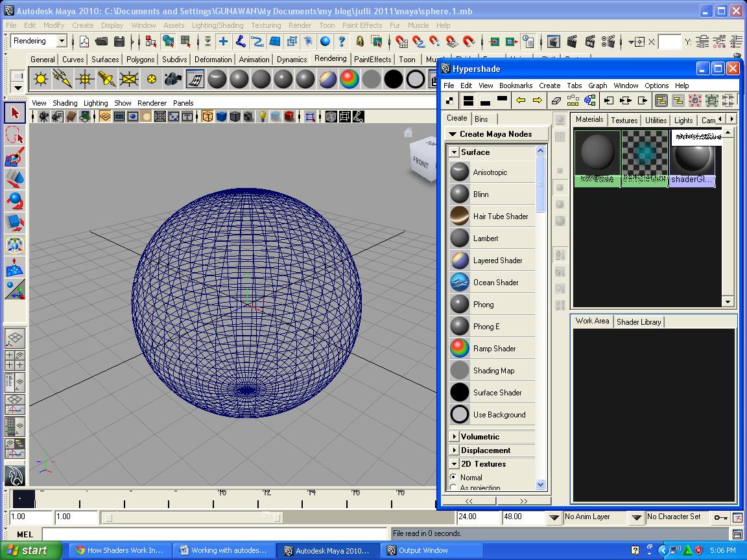Choose the Surface Shader node
The image size is (747, 560).
click(x=492, y=392)
